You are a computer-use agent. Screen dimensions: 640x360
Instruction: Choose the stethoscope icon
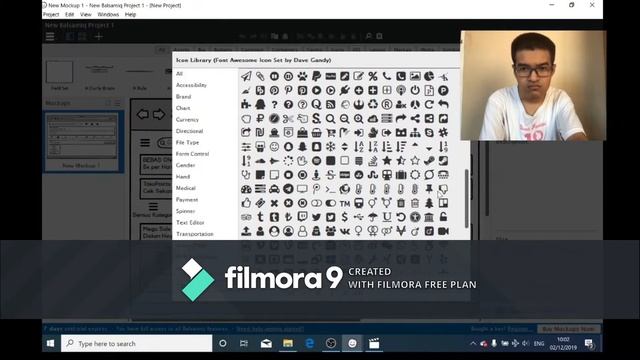click(x=246, y=175)
